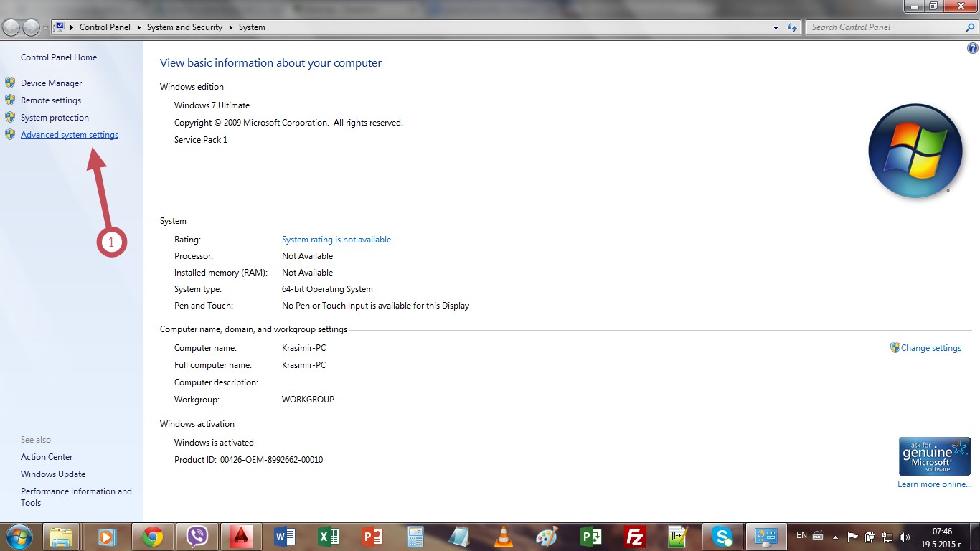Open Device Manager link
The width and height of the screenshot is (980, 551).
(x=51, y=83)
